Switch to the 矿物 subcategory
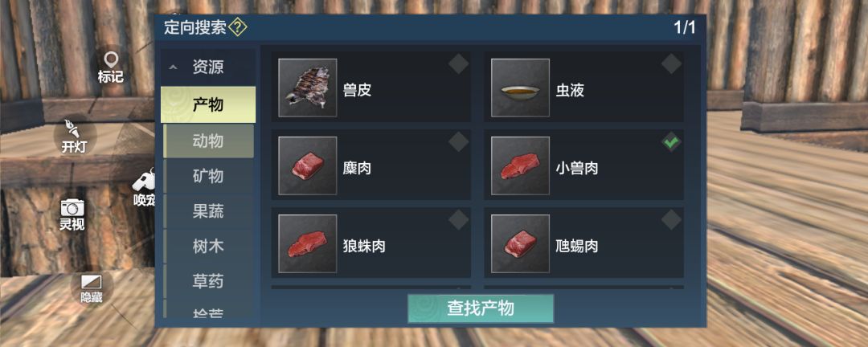Viewport: 868px width, 347px height. click(x=209, y=177)
